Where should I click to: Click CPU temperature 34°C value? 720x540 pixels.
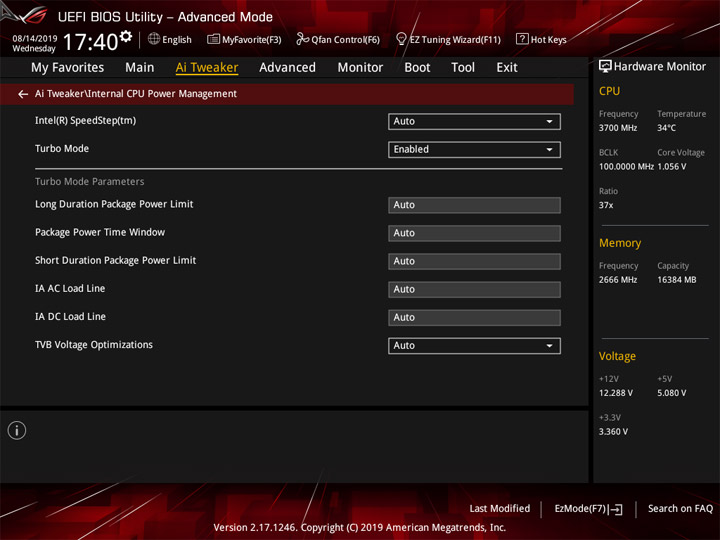(666, 128)
